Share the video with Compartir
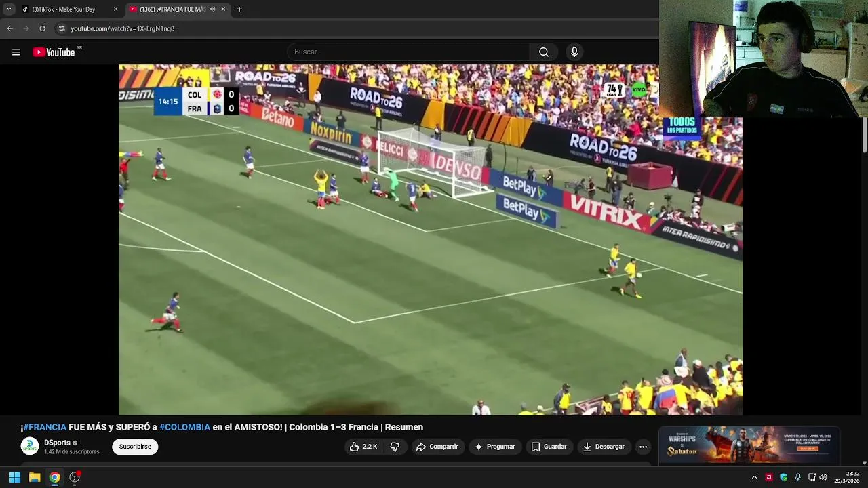 pos(437,447)
